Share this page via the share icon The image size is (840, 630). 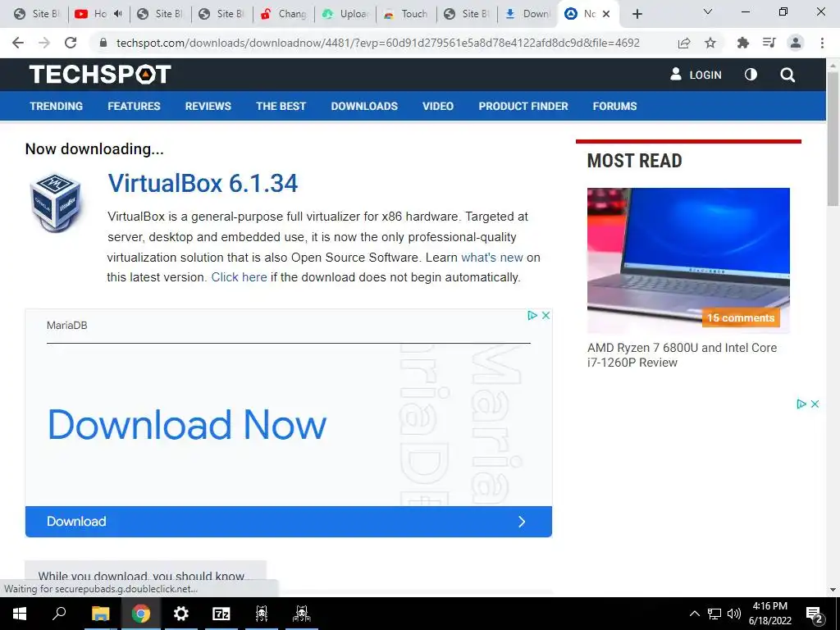[x=684, y=43]
